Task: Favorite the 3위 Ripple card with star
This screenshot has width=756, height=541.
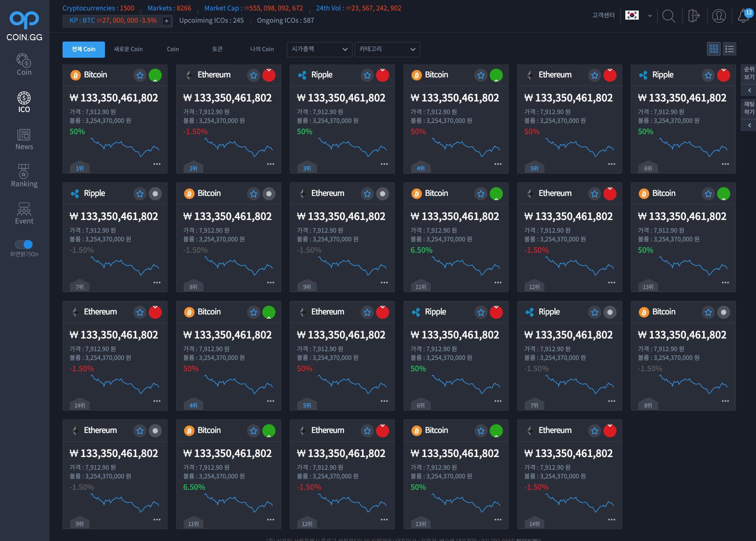Action: (x=367, y=75)
